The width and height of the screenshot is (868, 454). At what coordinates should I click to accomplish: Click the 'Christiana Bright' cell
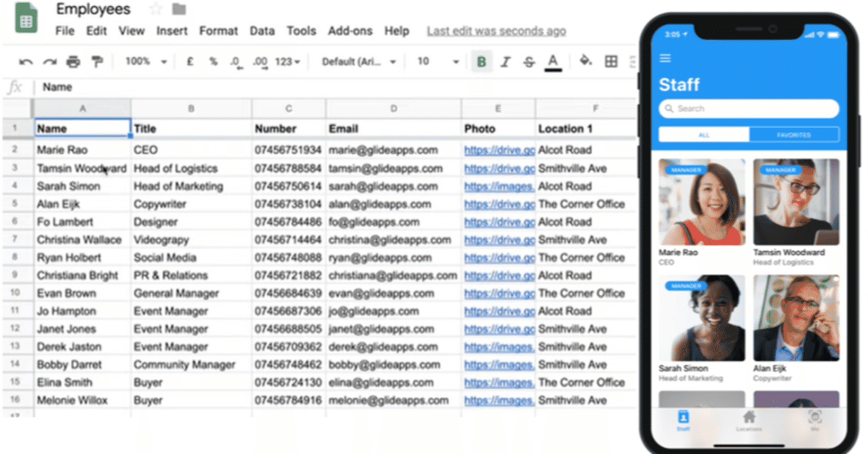click(x=82, y=276)
